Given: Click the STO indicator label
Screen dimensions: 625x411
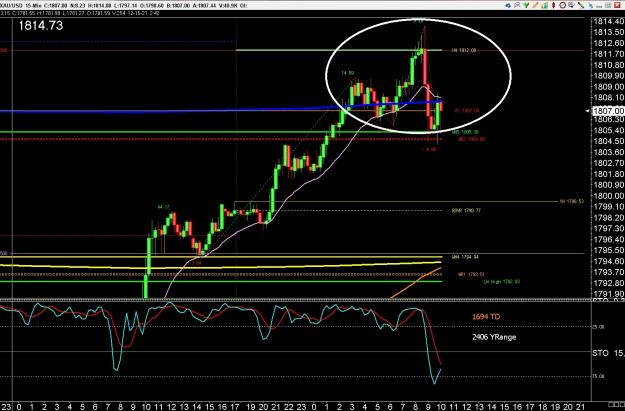Looking at the screenshot, I should [x=600, y=353].
